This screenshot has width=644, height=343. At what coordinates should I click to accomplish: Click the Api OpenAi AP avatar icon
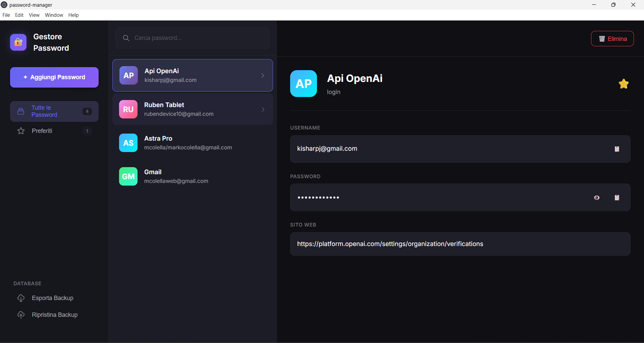(x=128, y=75)
